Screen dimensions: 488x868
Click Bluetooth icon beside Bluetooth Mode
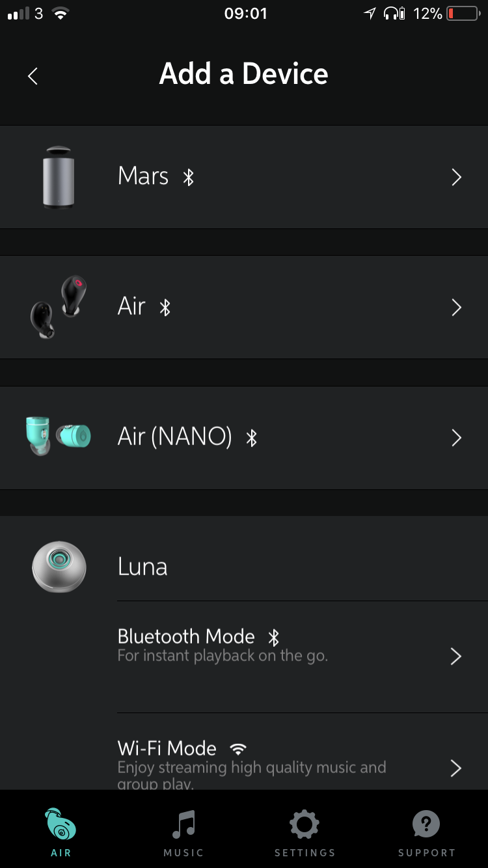pos(274,637)
